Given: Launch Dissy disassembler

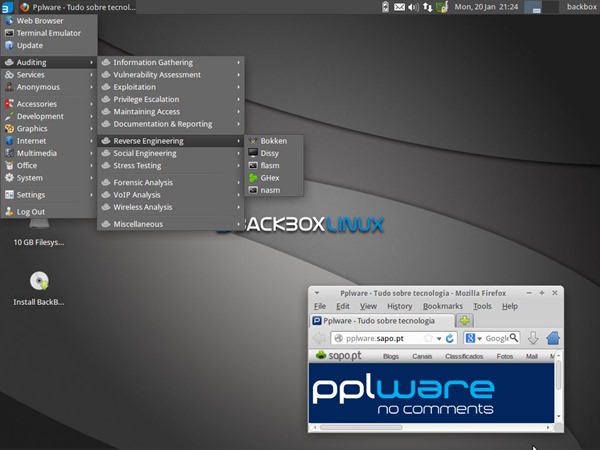Looking at the screenshot, I should pyautogui.click(x=274, y=153).
